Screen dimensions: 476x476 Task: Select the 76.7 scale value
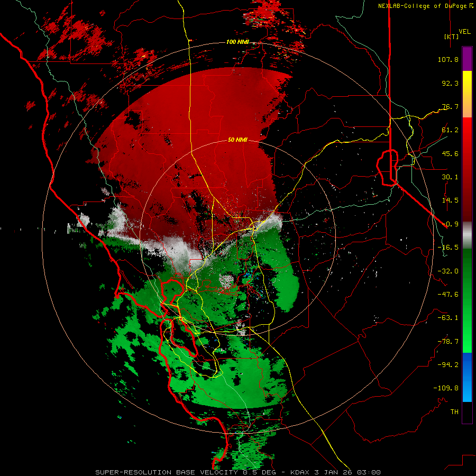click(450, 106)
